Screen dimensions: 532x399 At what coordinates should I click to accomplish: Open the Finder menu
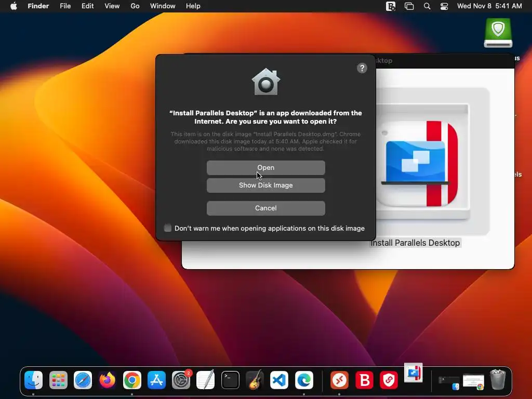[x=38, y=6]
